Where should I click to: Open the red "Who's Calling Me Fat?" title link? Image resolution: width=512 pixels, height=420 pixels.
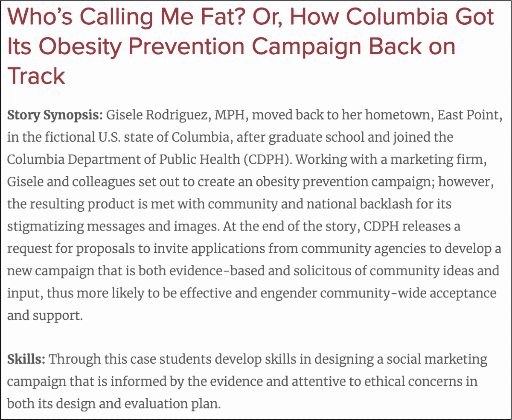pyautogui.click(x=251, y=46)
